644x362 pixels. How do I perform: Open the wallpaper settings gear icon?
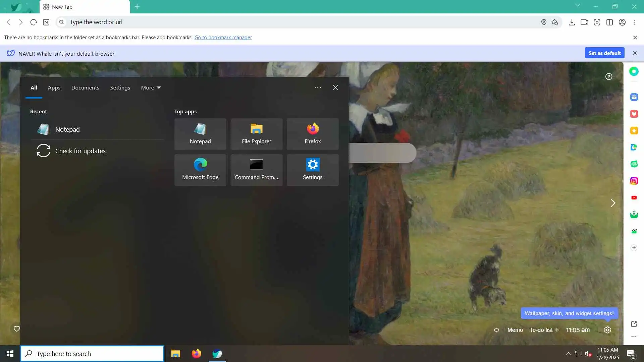point(607,330)
